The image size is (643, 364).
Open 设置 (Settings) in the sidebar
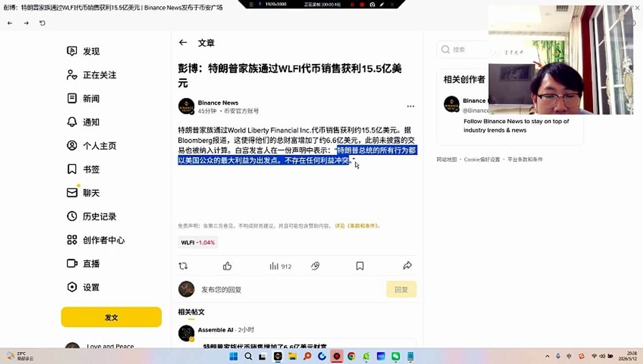tap(83, 287)
